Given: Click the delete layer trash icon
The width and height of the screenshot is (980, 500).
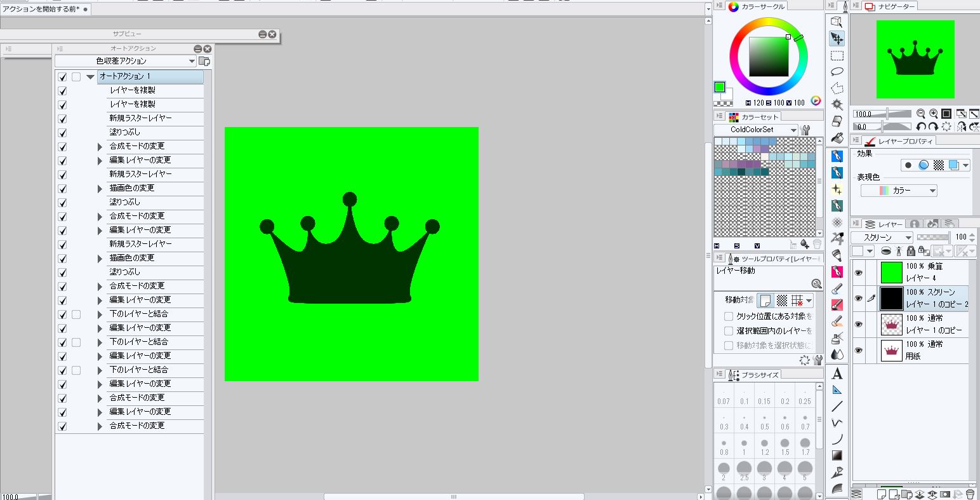Looking at the screenshot, I should (970, 494).
